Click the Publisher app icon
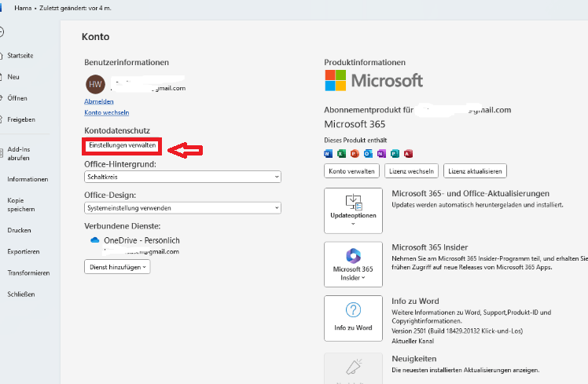Viewport: 588px width, 384px height. 395,154
